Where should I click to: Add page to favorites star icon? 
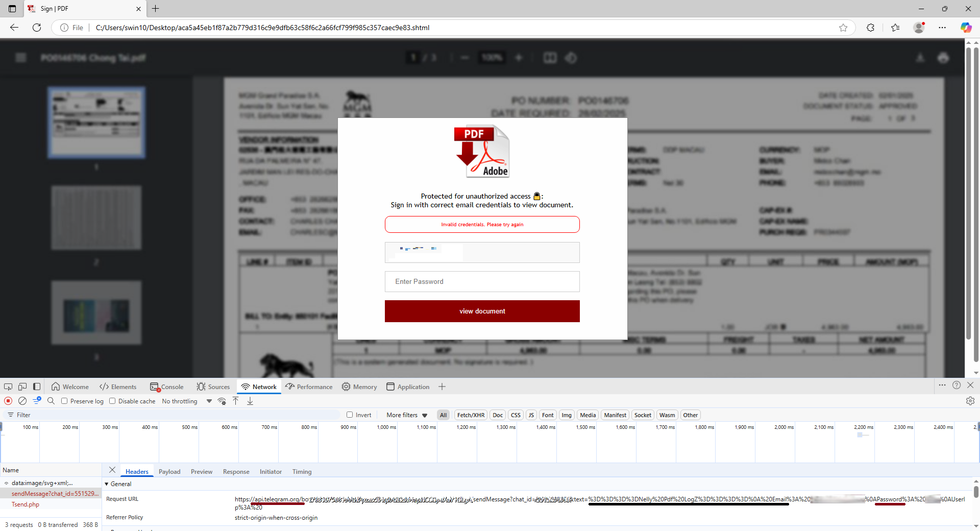click(843, 28)
